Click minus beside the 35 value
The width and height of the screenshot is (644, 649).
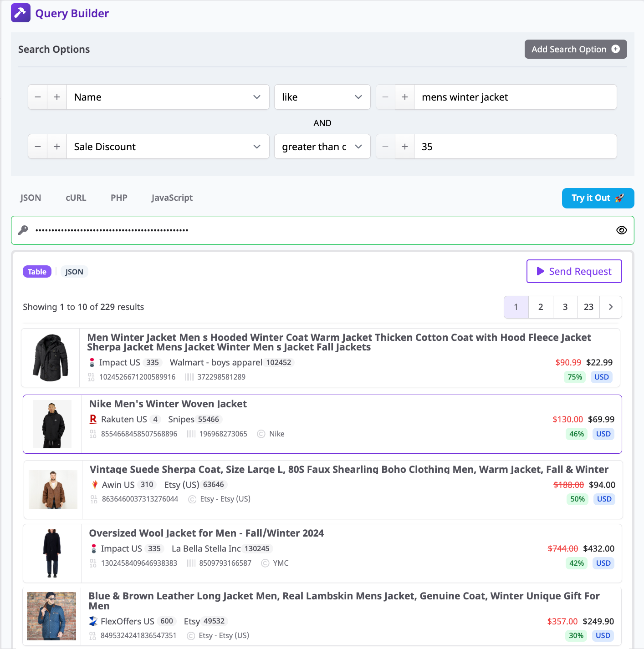pos(385,147)
